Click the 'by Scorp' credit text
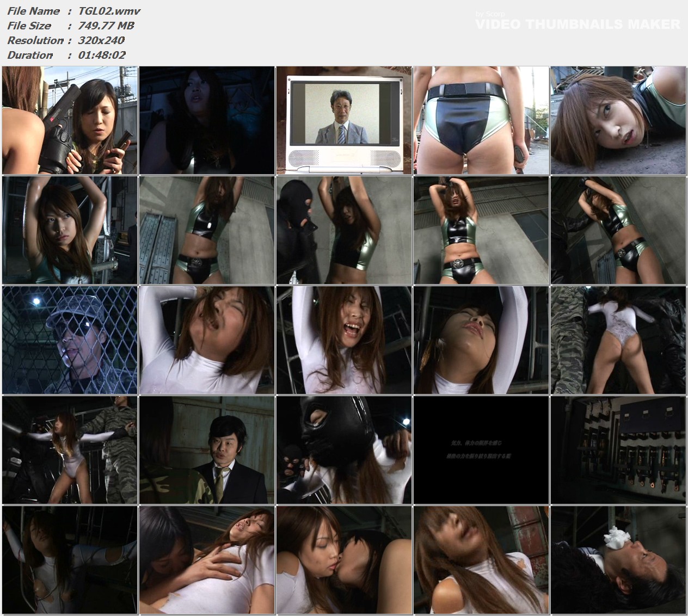Screen dimensions: 688x616 (490, 14)
